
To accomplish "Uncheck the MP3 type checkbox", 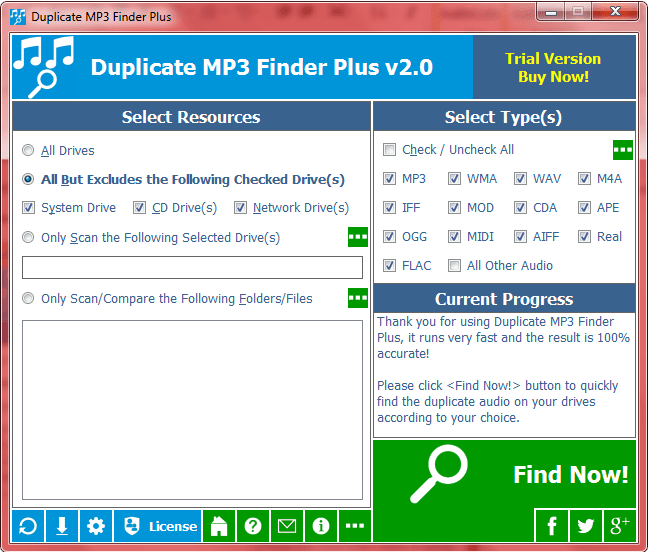I will [389, 178].
